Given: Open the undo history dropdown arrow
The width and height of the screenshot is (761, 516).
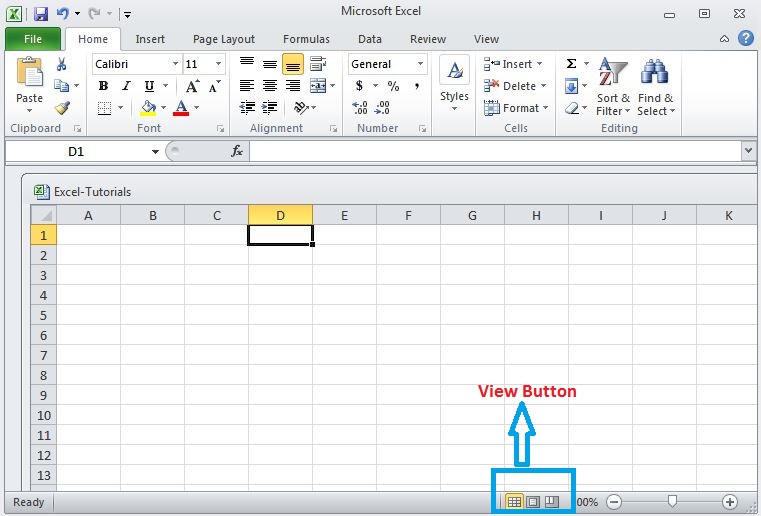Looking at the screenshot, I should [x=77, y=14].
